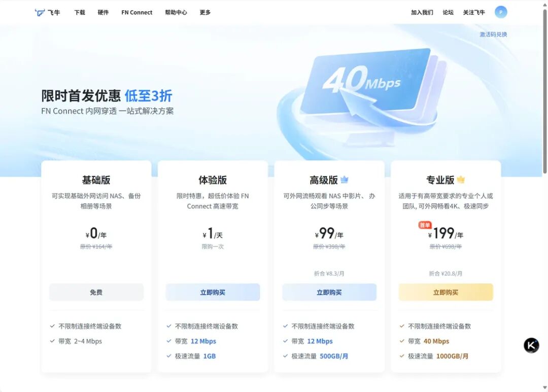Click the gold crown icon beside 专业版

[461, 180]
